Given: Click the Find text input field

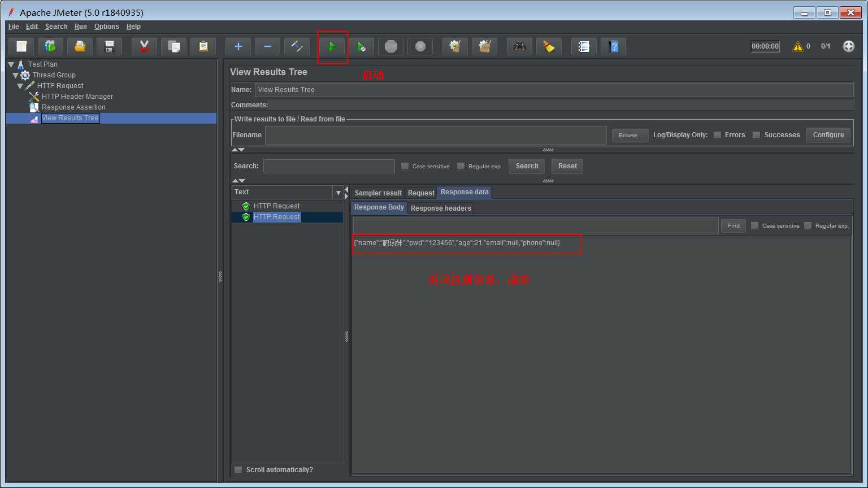Looking at the screenshot, I should 536,226.
